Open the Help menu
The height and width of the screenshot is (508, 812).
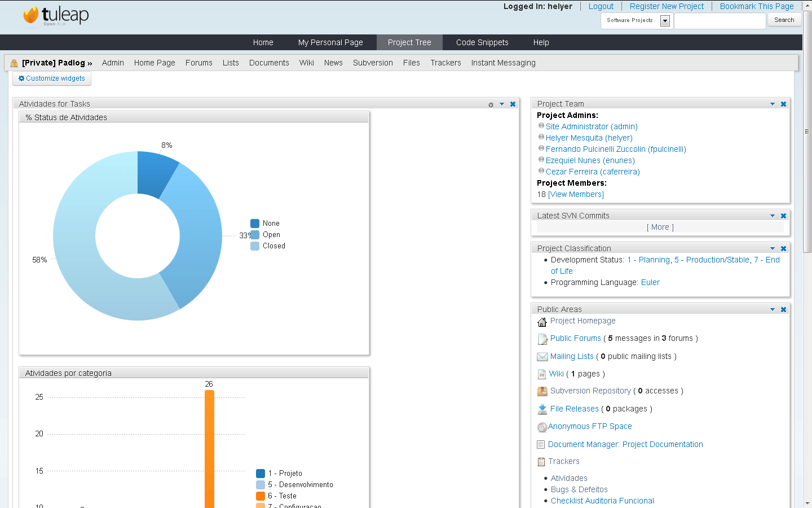tap(541, 42)
